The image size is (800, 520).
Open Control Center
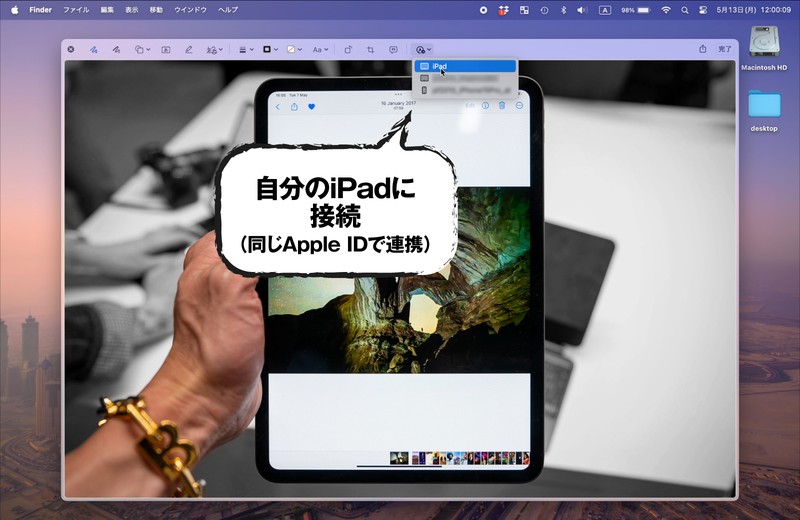[703, 10]
